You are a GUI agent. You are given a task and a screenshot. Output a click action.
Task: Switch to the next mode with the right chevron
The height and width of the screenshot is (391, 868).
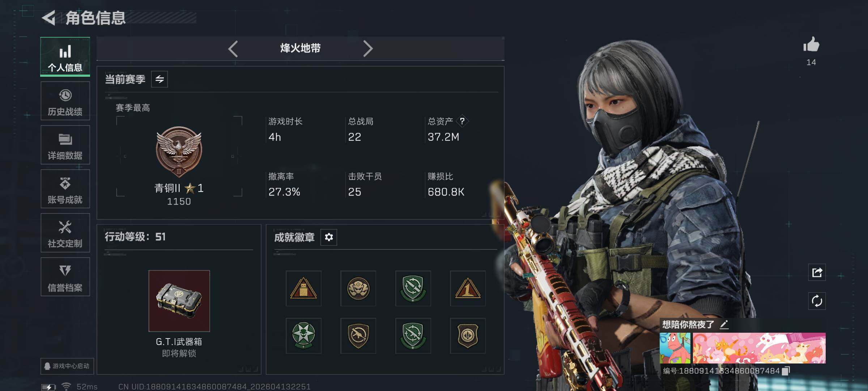(368, 49)
